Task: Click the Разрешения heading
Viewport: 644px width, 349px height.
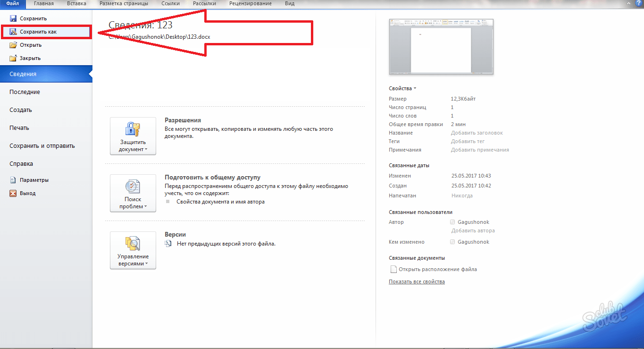Action: coord(183,120)
